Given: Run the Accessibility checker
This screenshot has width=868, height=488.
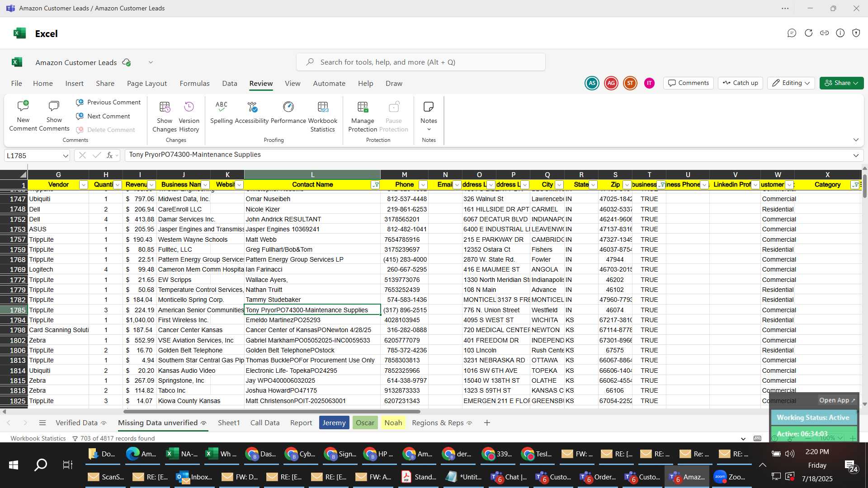Looking at the screenshot, I should pyautogui.click(x=252, y=112).
